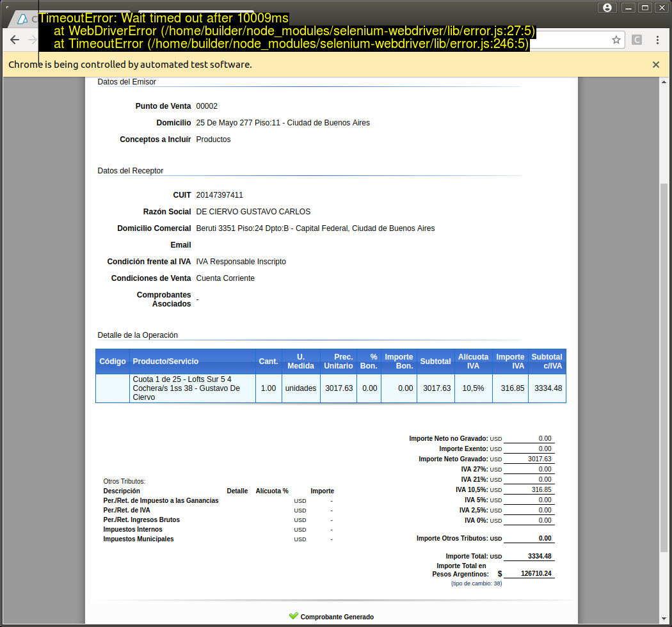This screenshot has width=672, height=627.
Task: Click quantity cell 1.00
Action: pyautogui.click(x=268, y=388)
